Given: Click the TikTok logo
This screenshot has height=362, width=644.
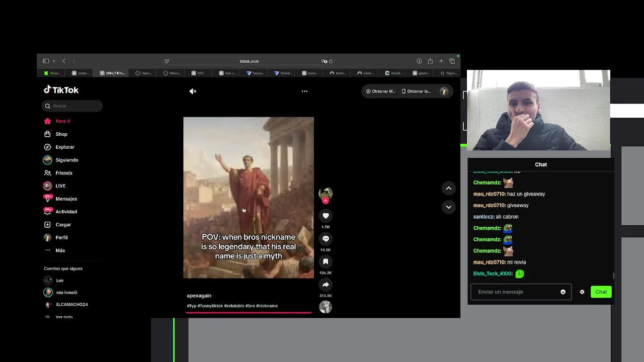Looking at the screenshot, I should click(61, 90).
